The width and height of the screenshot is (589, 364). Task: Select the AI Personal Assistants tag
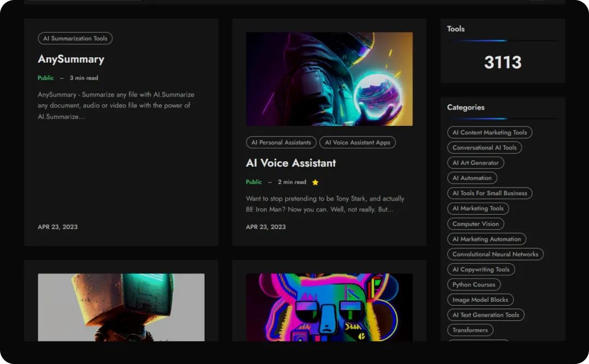pos(281,143)
